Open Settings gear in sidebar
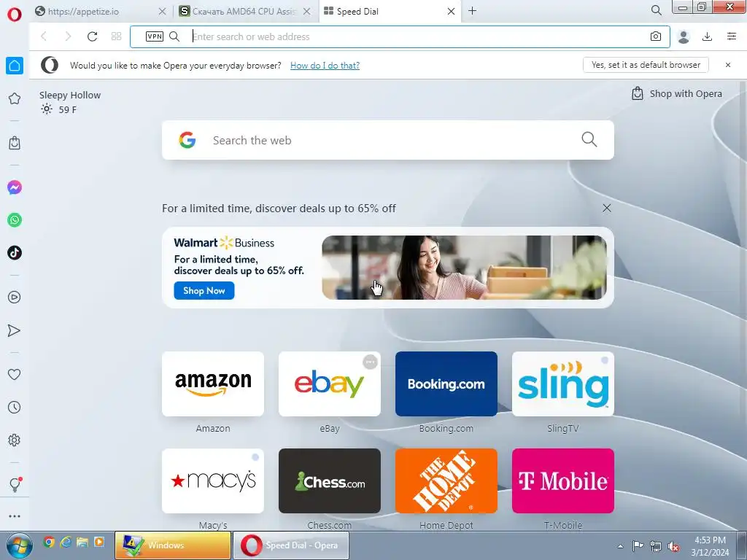Image resolution: width=747 pixels, height=560 pixels. click(15, 440)
